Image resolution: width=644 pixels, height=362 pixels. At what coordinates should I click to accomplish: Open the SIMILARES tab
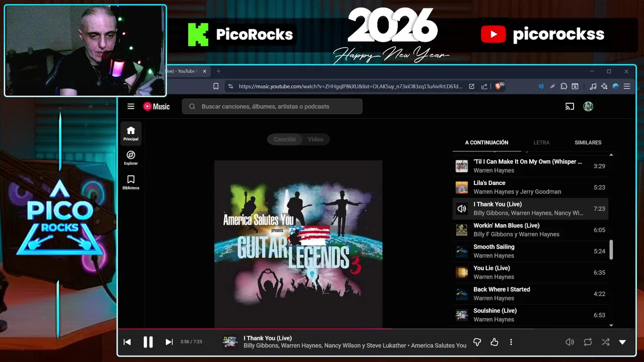tap(588, 143)
